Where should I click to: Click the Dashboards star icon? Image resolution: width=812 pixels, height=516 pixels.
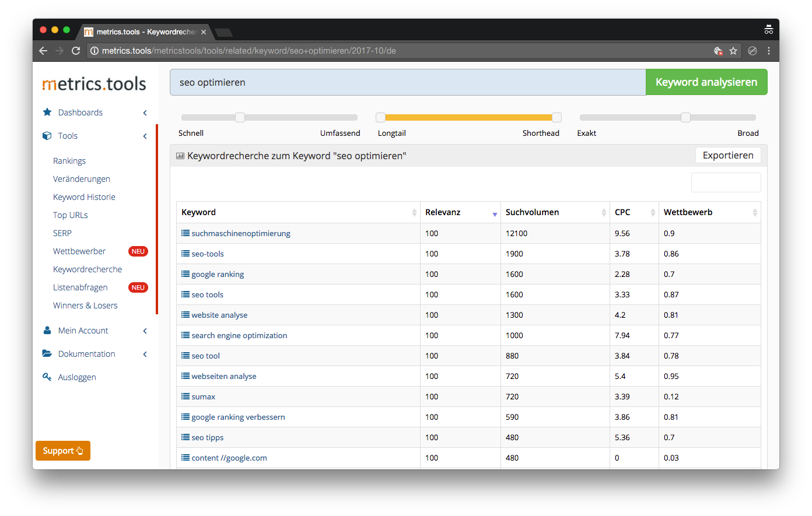(x=47, y=112)
